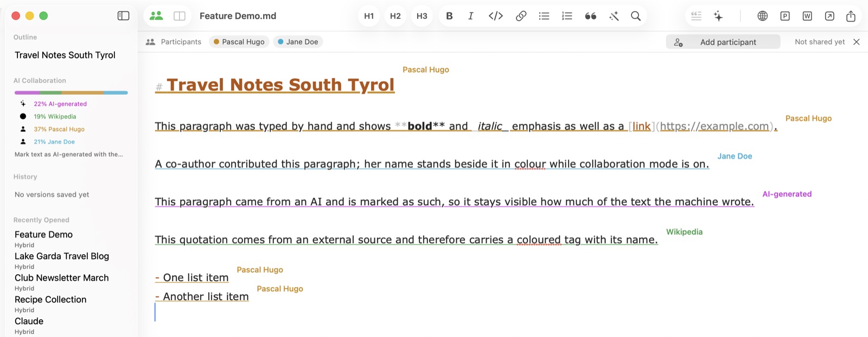Click the magic wand tool

(614, 16)
